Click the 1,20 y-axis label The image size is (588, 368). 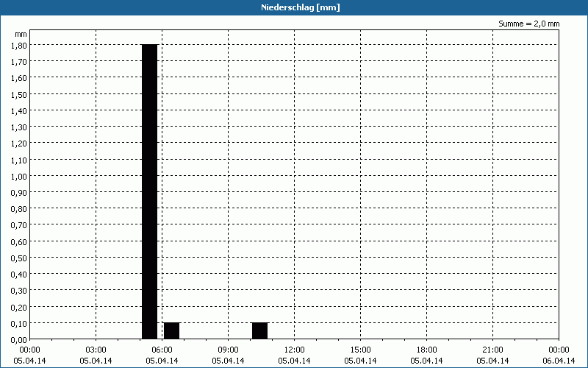19,144
